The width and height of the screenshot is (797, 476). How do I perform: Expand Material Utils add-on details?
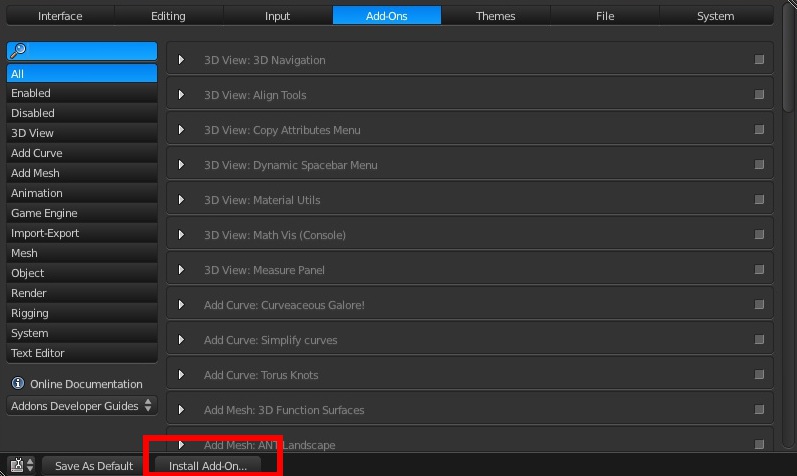click(181, 200)
